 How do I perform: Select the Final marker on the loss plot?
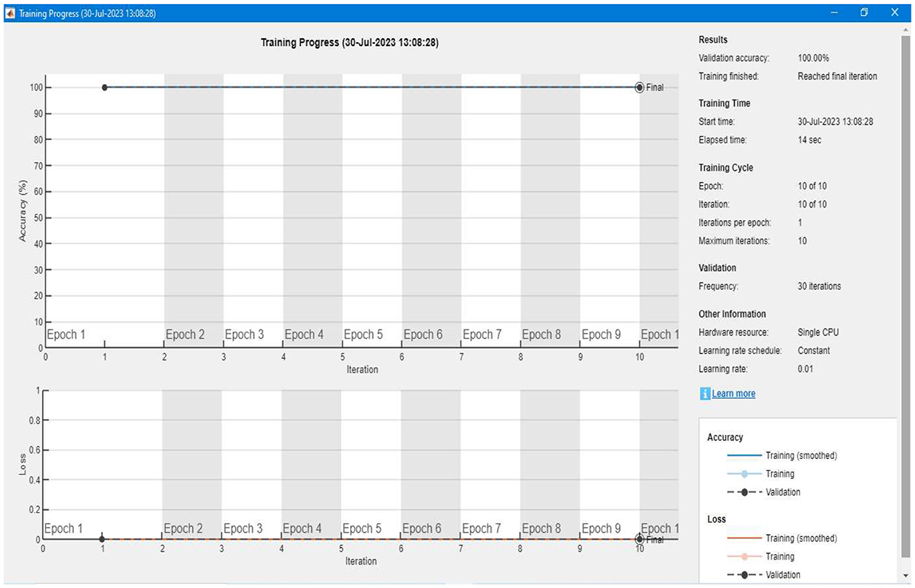click(639, 539)
